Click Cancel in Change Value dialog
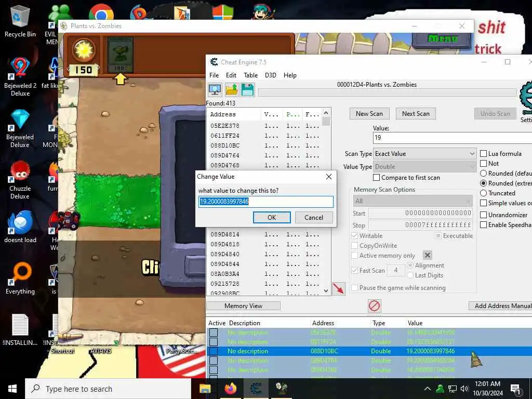The width and height of the screenshot is (532, 399). 314,218
